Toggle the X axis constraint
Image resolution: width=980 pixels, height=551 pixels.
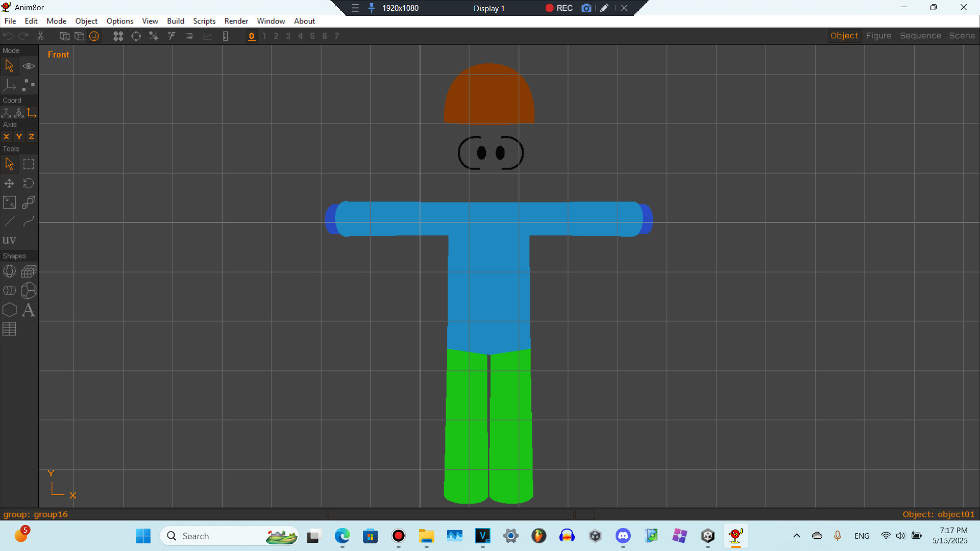pyautogui.click(x=6, y=136)
